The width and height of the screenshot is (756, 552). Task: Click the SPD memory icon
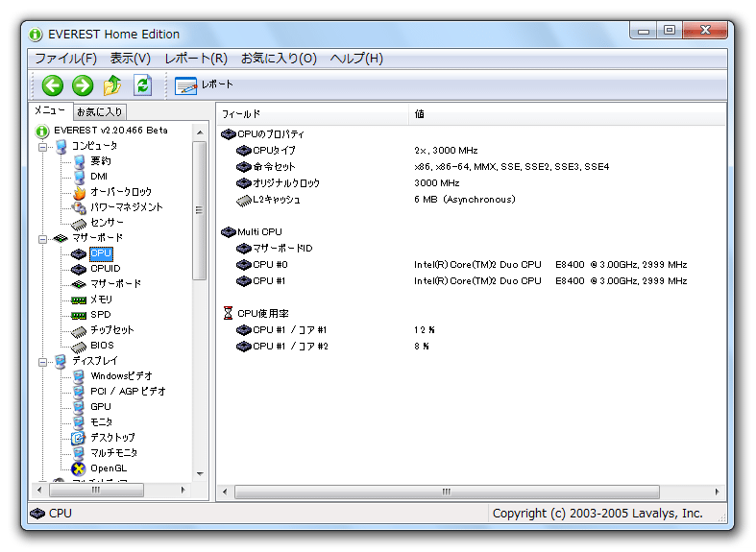[x=79, y=315]
